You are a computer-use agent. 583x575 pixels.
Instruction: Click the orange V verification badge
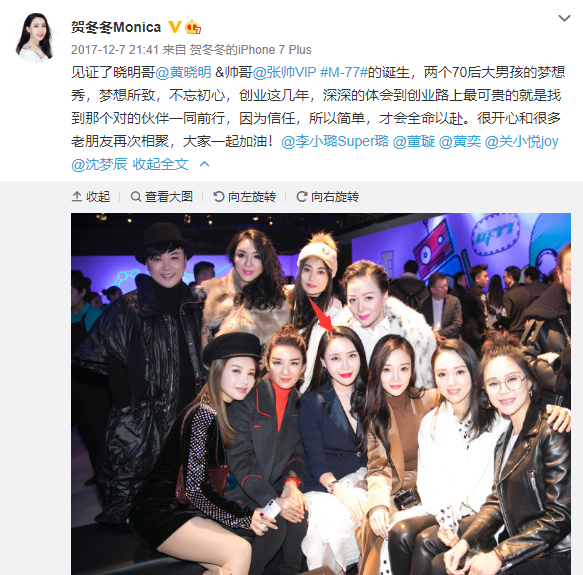pyautogui.click(x=175, y=27)
